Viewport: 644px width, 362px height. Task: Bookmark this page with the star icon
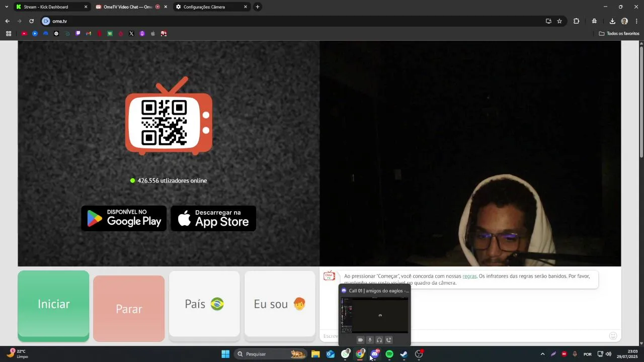click(x=559, y=21)
